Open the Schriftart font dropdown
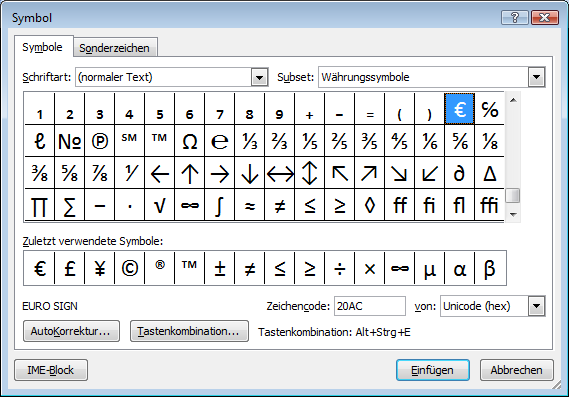This screenshot has width=569, height=397. (x=259, y=77)
